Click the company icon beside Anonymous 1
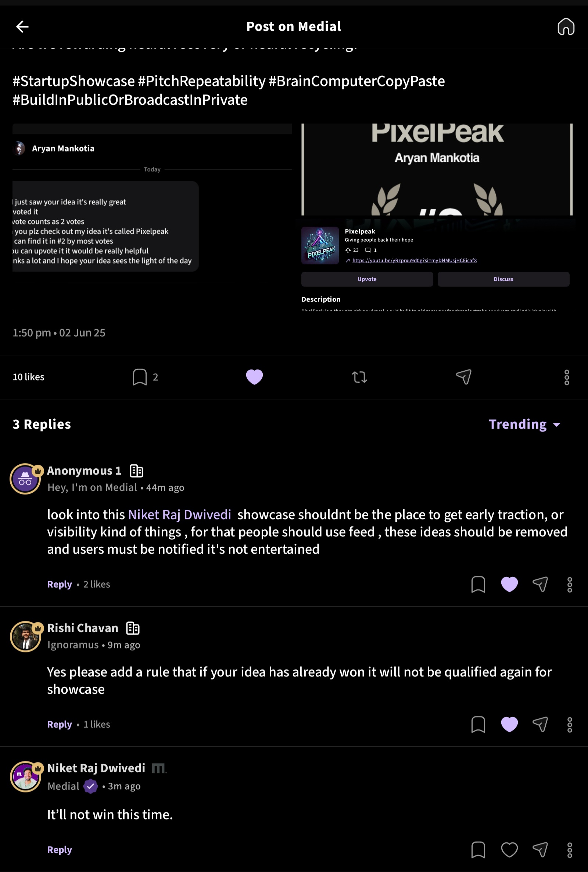 (136, 471)
